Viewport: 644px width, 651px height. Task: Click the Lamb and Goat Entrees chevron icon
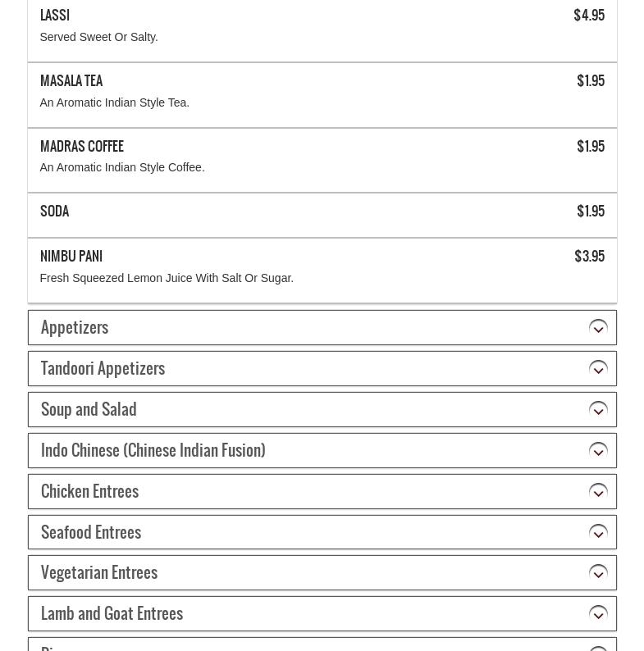598,614
